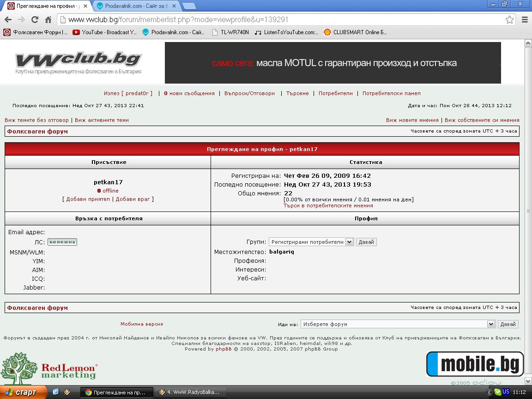Screen dimensions: 532x399
Task: Click Търси в потребителските мнения link
Action: [328, 206]
